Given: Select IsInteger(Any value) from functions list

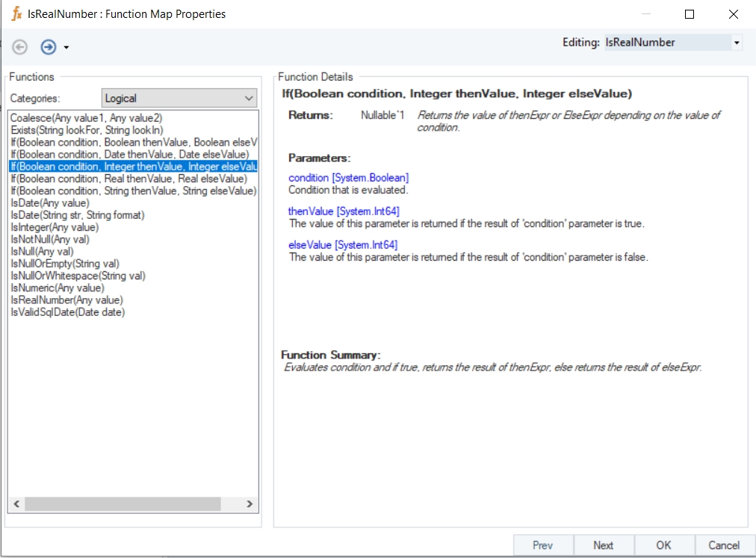Looking at the screenshot, I should click(x=55, y=227).
